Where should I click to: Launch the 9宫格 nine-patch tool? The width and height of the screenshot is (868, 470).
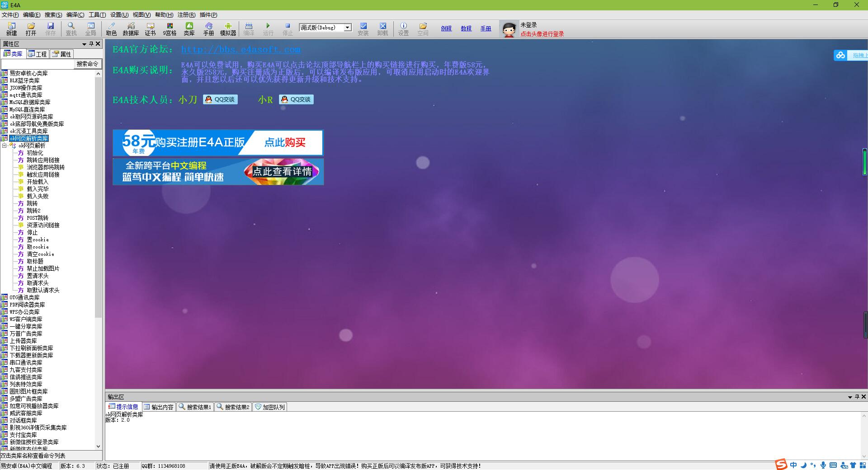[x=170, y=29]
